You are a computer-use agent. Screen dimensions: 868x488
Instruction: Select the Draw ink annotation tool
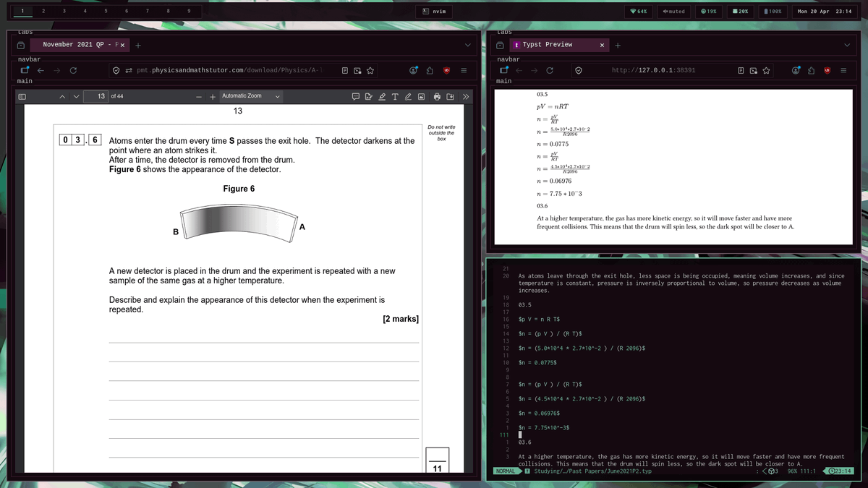[x=409, y=96]
